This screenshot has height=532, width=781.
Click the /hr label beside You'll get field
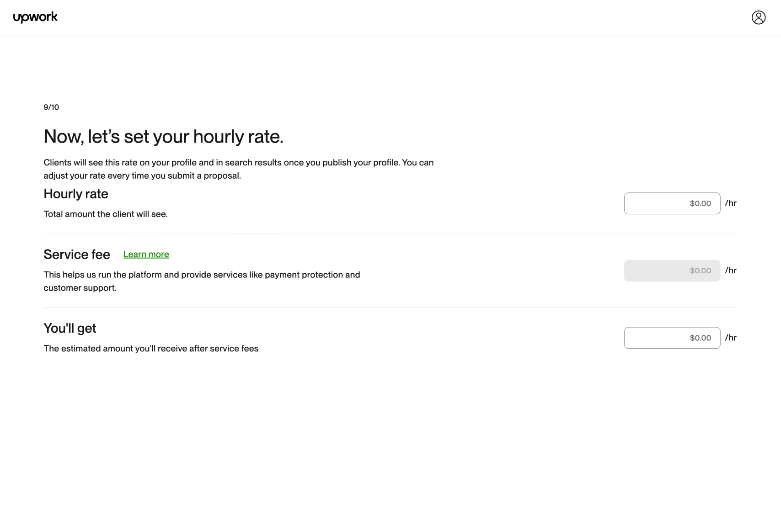click(x=731, y=338)
